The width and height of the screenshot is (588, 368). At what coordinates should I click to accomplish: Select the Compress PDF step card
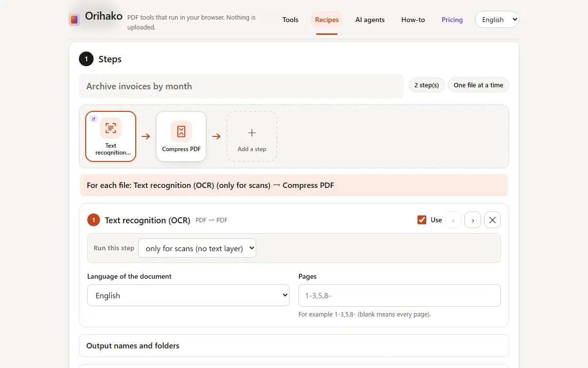tap(181, 136)
